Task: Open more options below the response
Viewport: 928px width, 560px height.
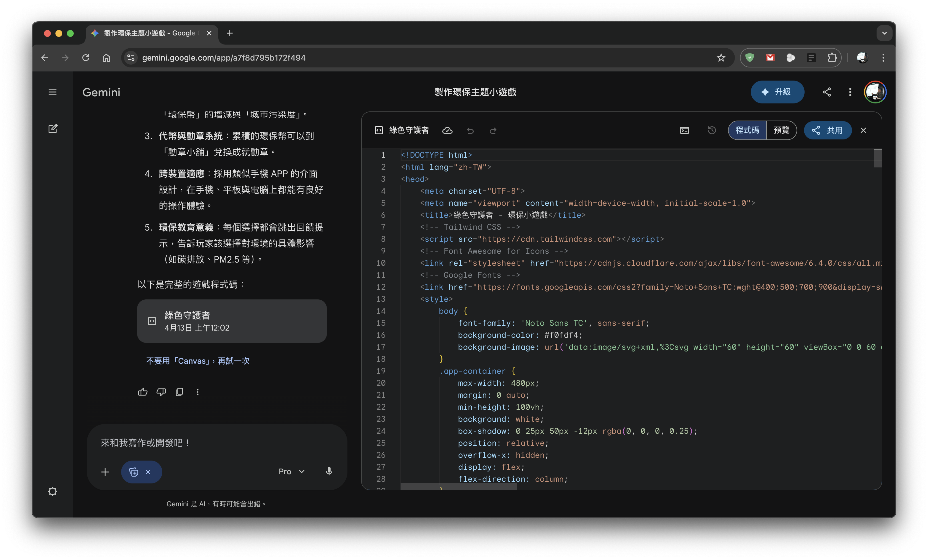Action: 197,392
